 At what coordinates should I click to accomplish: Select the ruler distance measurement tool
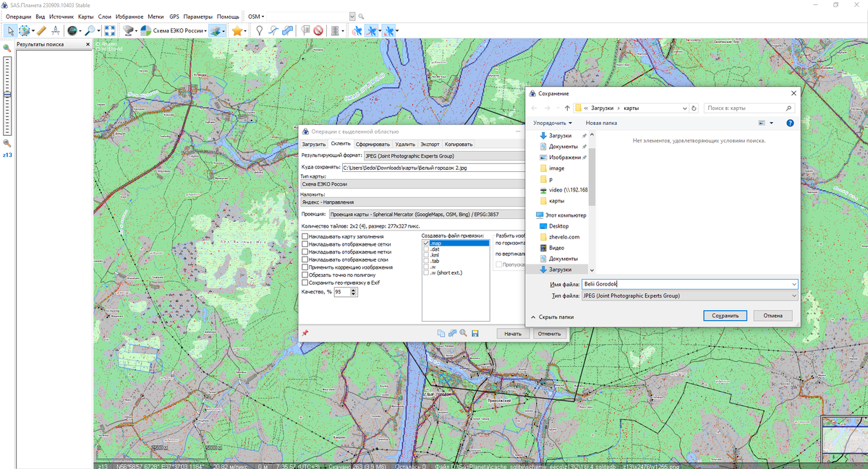(x=41, y=31)
